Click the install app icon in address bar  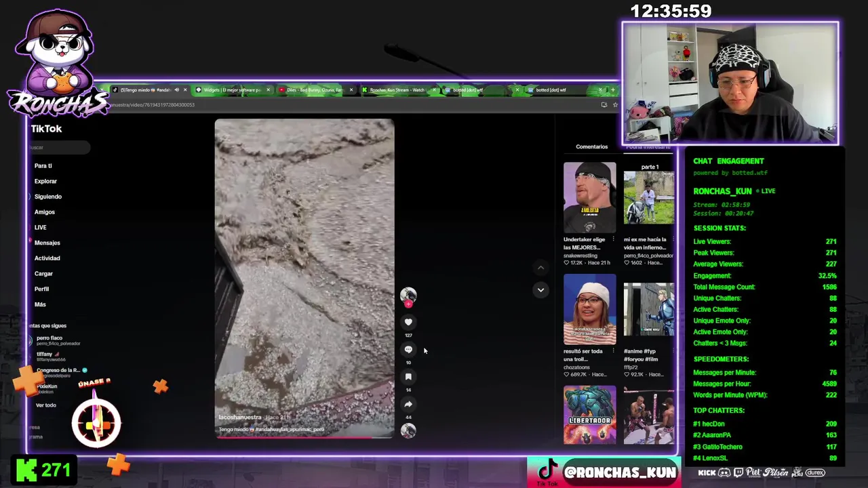(x=604, y=104)
